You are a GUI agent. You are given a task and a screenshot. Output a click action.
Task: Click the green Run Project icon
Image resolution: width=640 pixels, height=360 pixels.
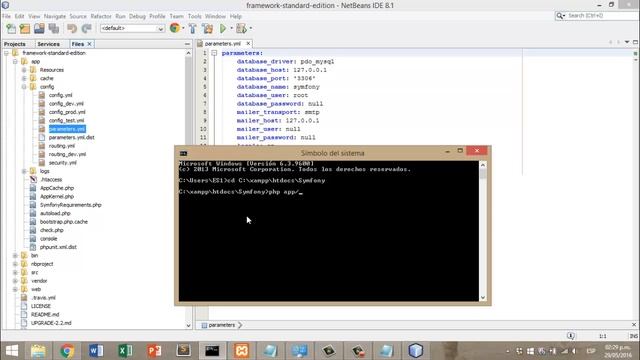point(223,28)
